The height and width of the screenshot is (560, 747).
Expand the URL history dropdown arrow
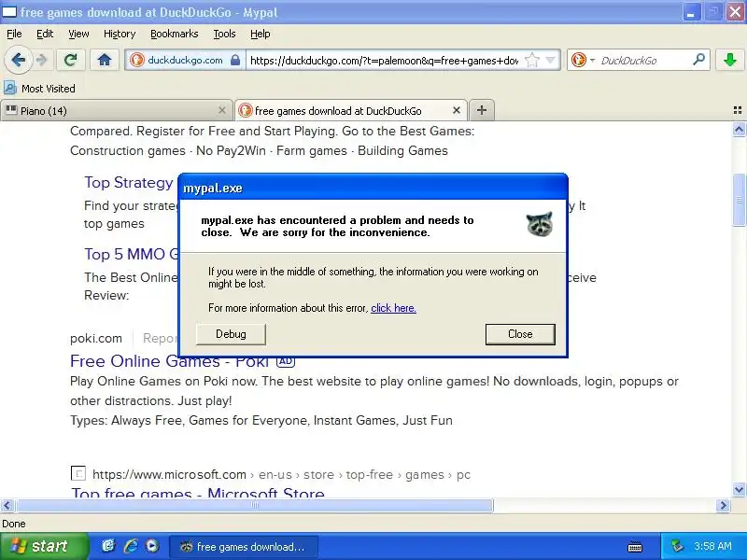click(550, 60)
